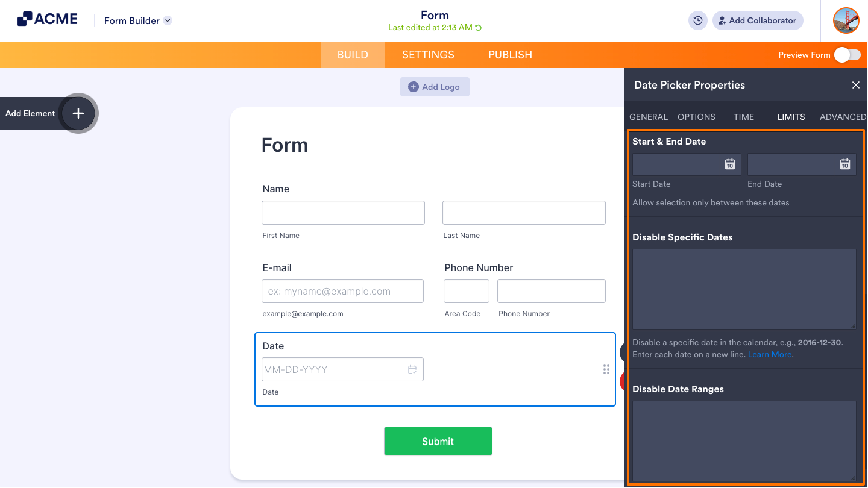This screenshot has height=488, width=868.
Task: Click the Learn More link
Action: point(769,354)
